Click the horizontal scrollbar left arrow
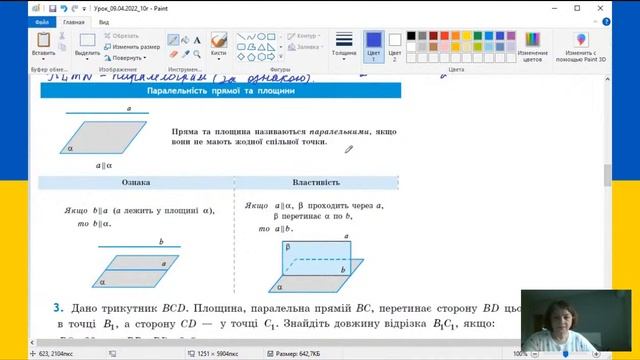640x360 pixels. pos(32,342)
